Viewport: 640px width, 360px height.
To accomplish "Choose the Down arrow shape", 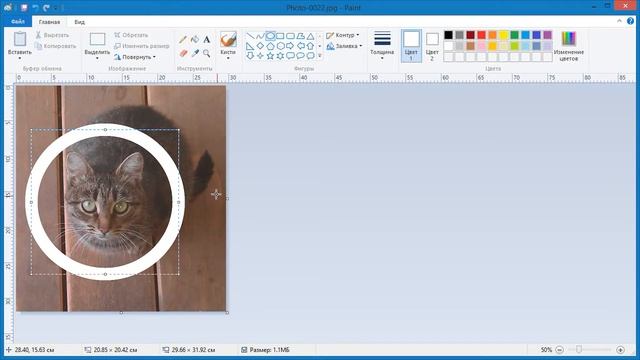I will 250,56.
